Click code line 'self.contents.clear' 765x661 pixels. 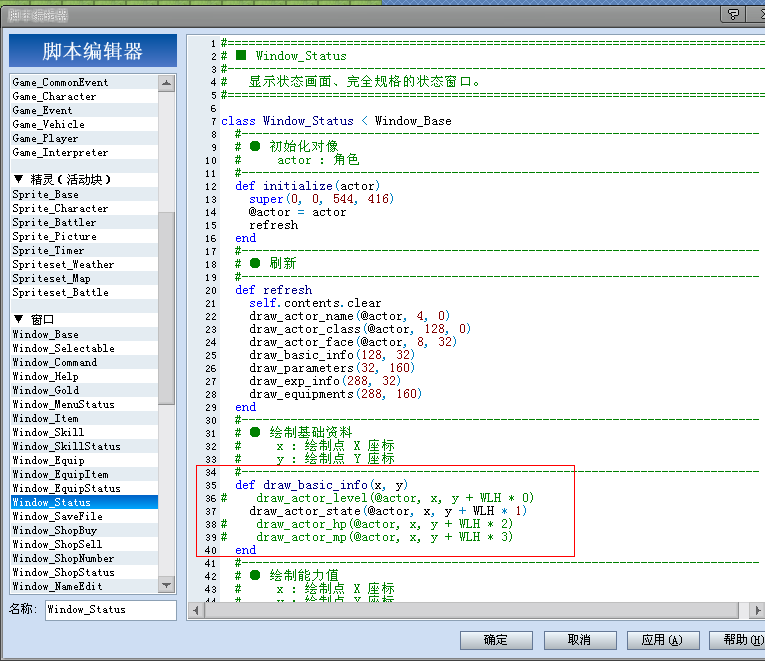pyautogui.click(x=315, y=303)
